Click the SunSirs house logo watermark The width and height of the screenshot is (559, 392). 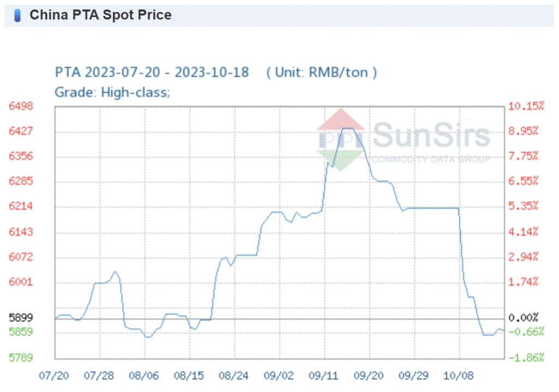click(341, 140)
